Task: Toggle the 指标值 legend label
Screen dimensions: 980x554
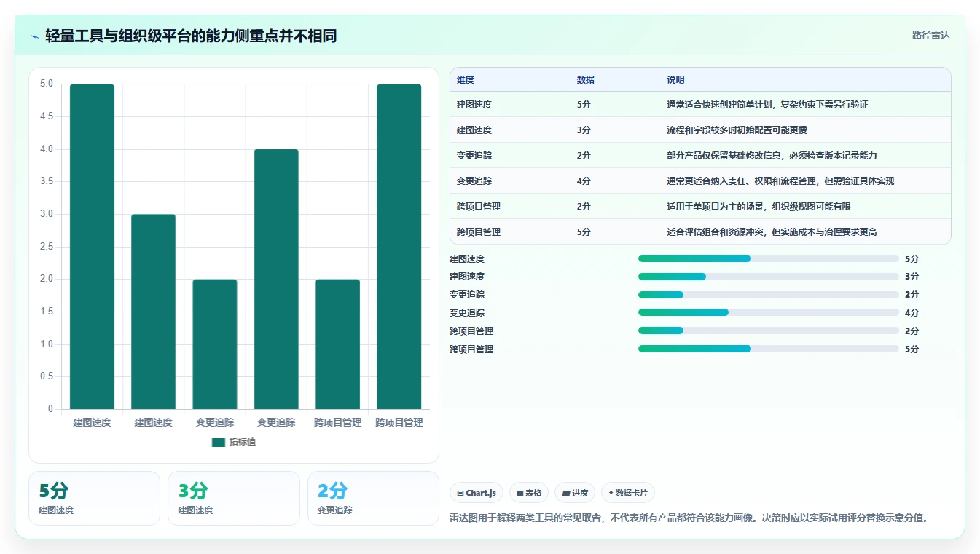Action: pyautogui.click(x=243, y=442)
